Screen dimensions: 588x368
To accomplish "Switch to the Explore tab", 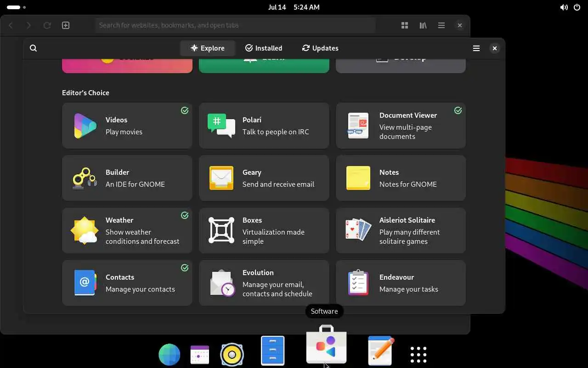I will pos(208,48).
